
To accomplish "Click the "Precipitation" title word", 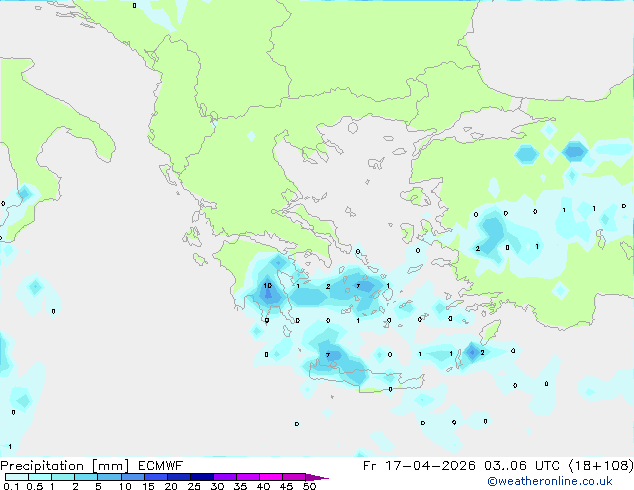I will (x=42, y=466).
